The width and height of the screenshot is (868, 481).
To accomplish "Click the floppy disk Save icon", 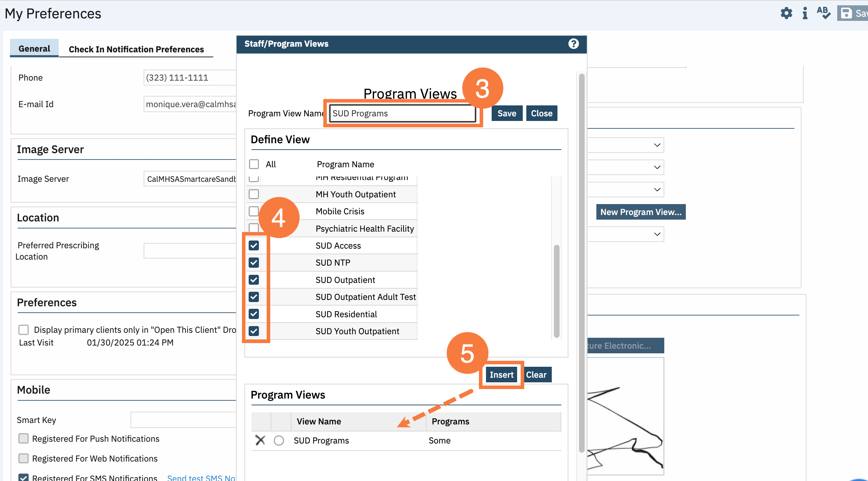I will click(846, 13).
